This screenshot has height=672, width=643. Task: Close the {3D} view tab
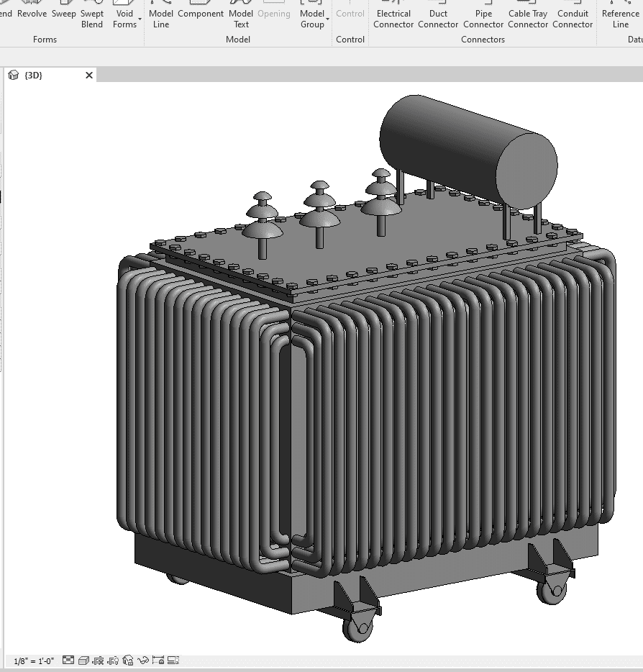89,75
